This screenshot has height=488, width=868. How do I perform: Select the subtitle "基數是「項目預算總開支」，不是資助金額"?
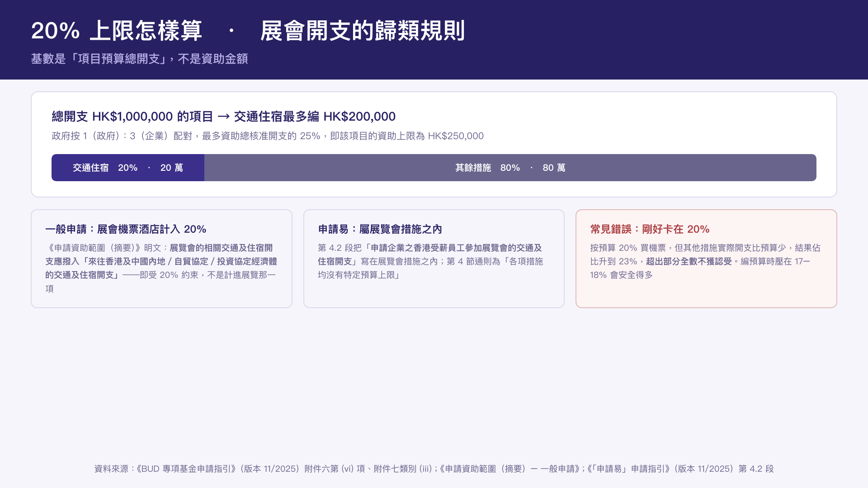(x=139, y=59)
